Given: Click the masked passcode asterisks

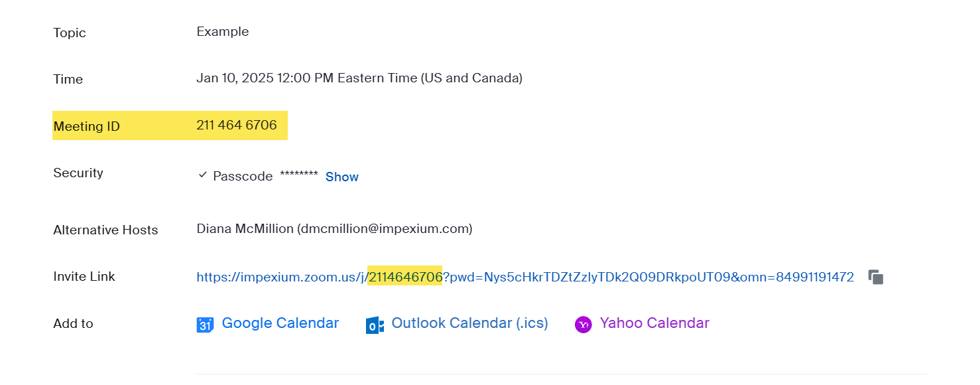Looking at the screenshot, I should click(x=299, y=175).
